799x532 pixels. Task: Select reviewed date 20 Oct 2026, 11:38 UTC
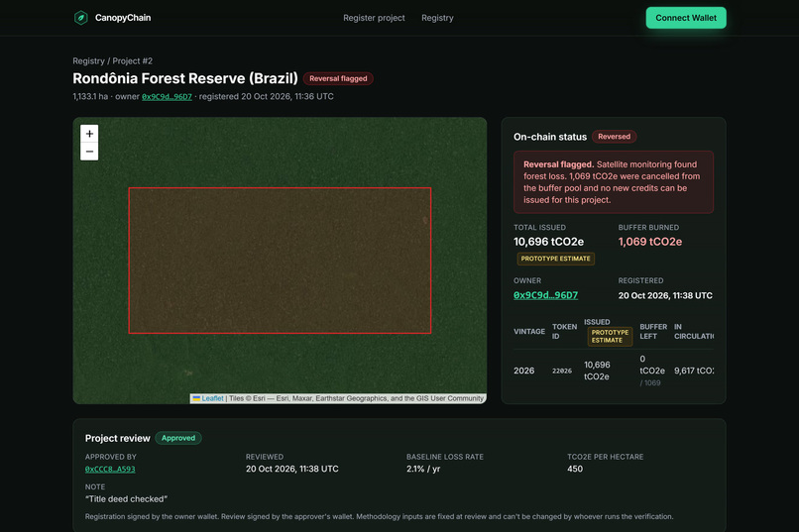[x=292, y=469]
